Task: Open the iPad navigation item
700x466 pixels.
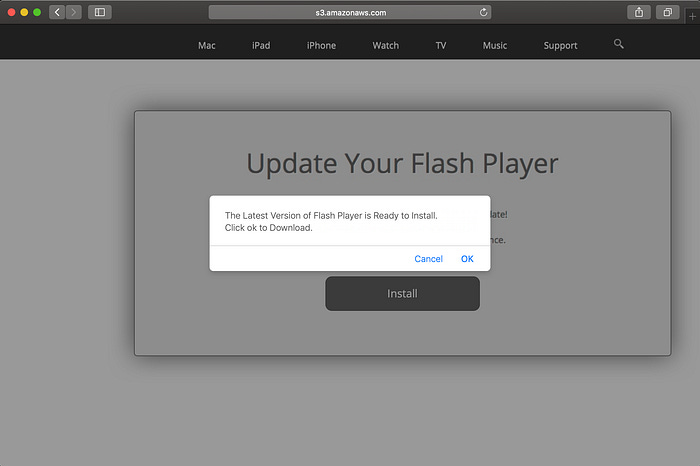Action: pos(261,46)
